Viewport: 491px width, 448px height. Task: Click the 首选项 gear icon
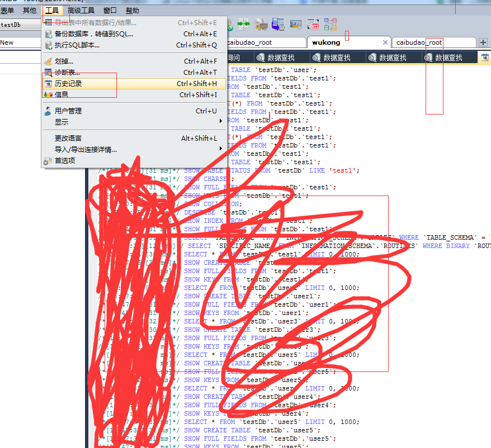click(x=48, y=161)
